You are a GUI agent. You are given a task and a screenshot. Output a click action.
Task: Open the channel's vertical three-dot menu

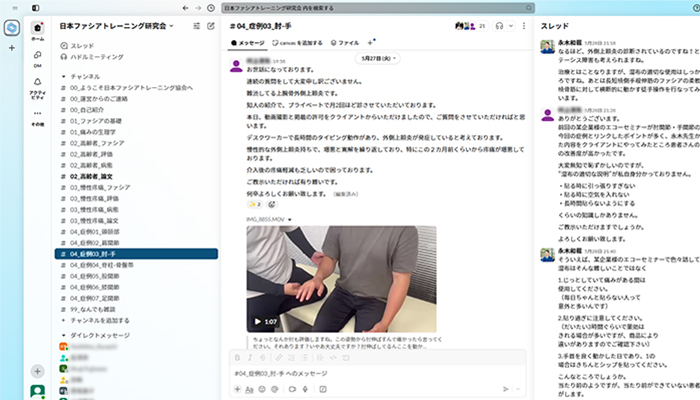524,26
